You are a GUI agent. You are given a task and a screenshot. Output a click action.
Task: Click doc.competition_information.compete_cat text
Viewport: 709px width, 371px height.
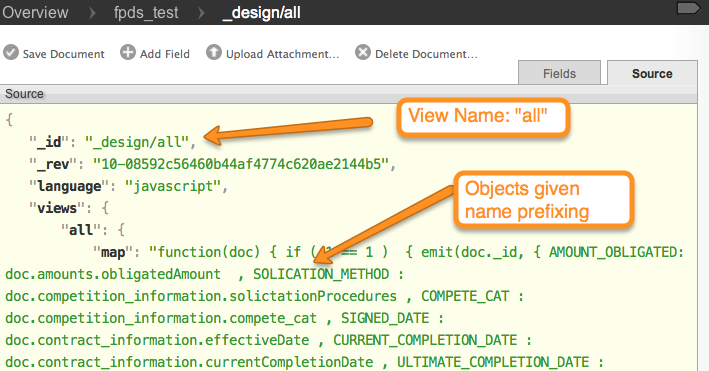(161, 318)
